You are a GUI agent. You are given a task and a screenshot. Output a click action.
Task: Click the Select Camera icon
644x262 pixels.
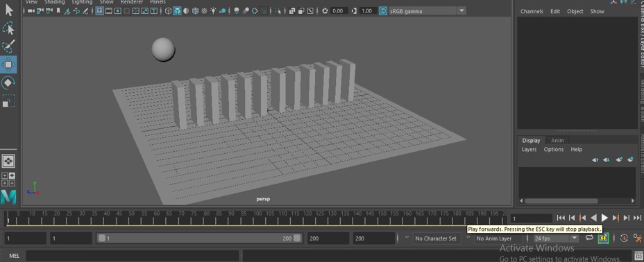(x=31, y=11)
